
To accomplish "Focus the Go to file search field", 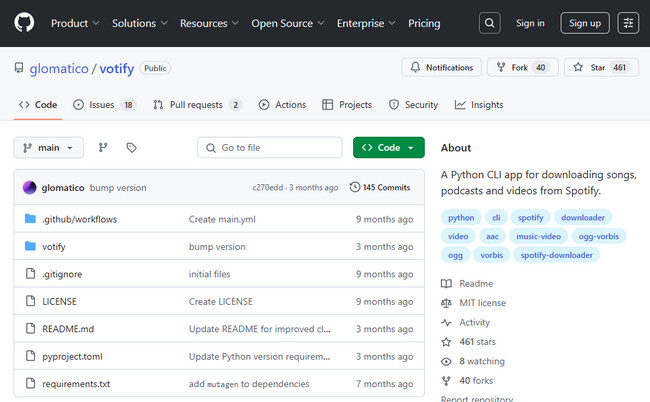I will pyautogui.click(x=270, y=148).
